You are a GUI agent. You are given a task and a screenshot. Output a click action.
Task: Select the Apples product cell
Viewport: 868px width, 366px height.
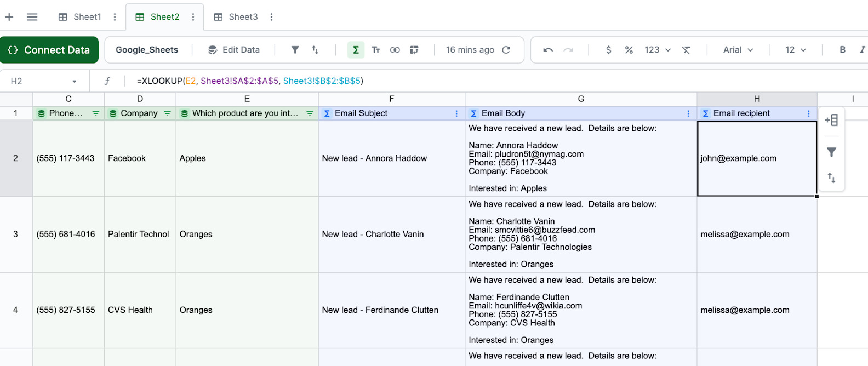(x=247, y=158)
